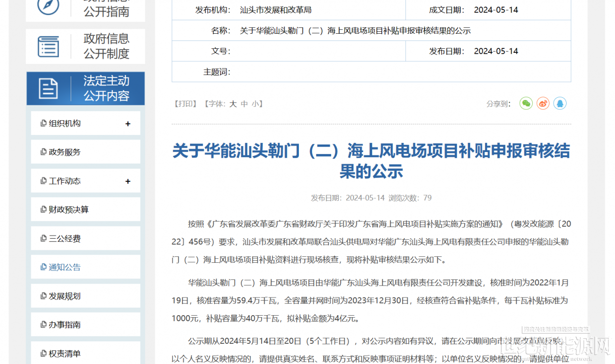The width and height of the screenshot is (615, 364).
Task: Expand the 工作动态 plus sign
Action: pos(128,181)
